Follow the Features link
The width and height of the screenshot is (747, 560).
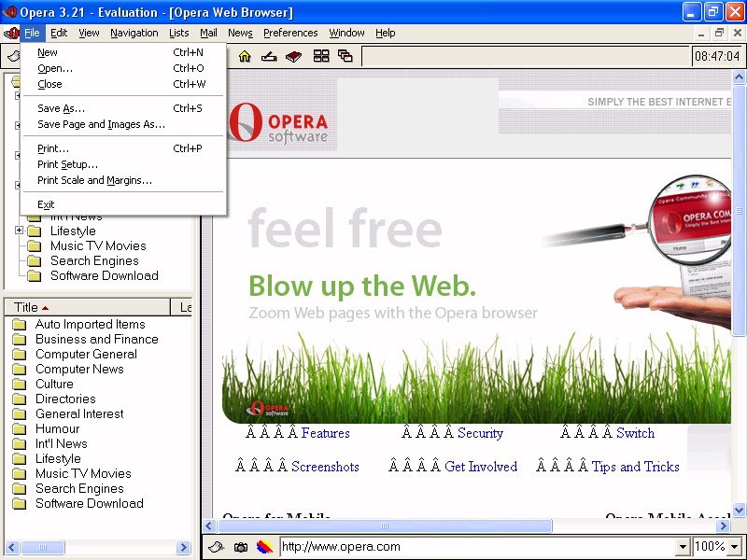pos(325,433)
